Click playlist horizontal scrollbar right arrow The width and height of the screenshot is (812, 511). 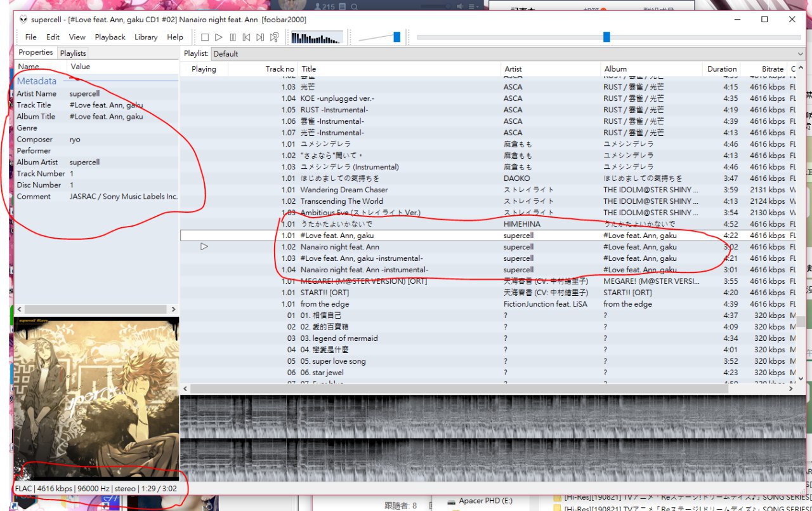(x=791, y=388)
